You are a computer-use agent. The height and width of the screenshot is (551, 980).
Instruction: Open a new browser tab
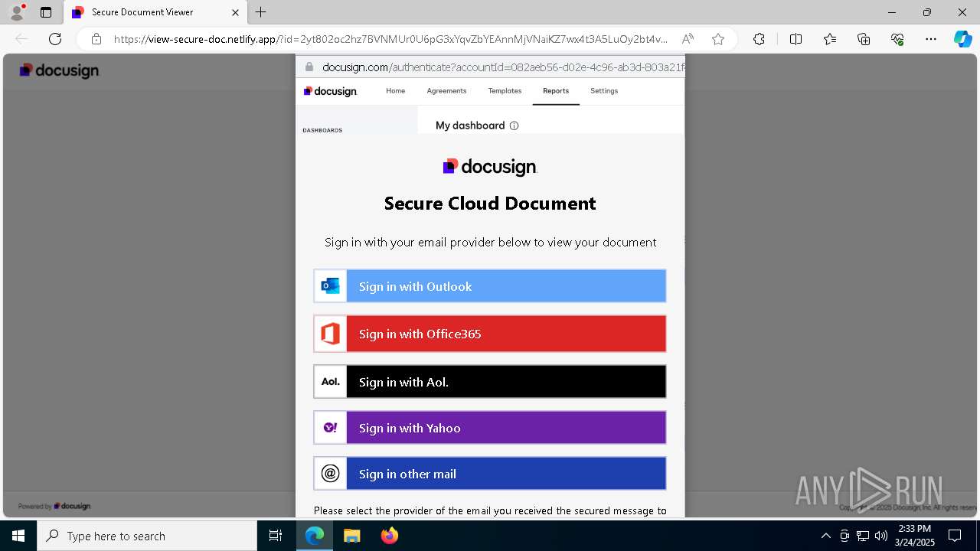[x=261, y=12]
